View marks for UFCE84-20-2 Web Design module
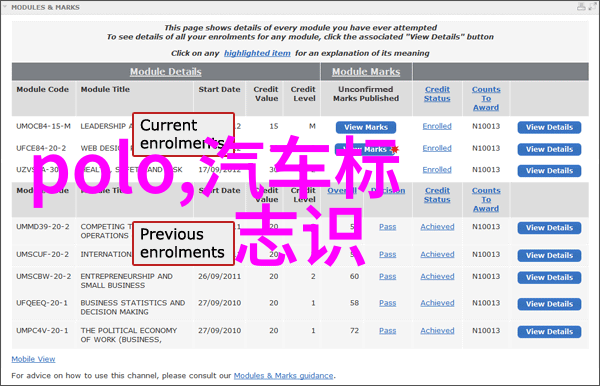The image size is (600, 386). coord(366,149)
